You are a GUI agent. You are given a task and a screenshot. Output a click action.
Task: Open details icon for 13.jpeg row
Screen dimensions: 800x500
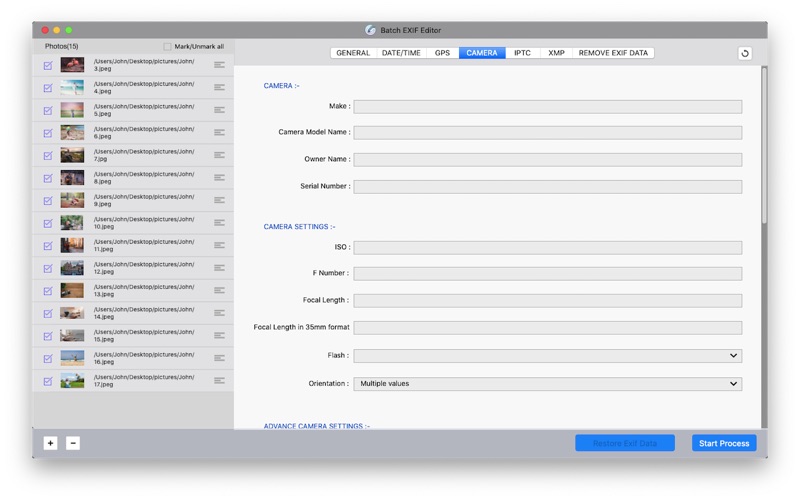219,290
